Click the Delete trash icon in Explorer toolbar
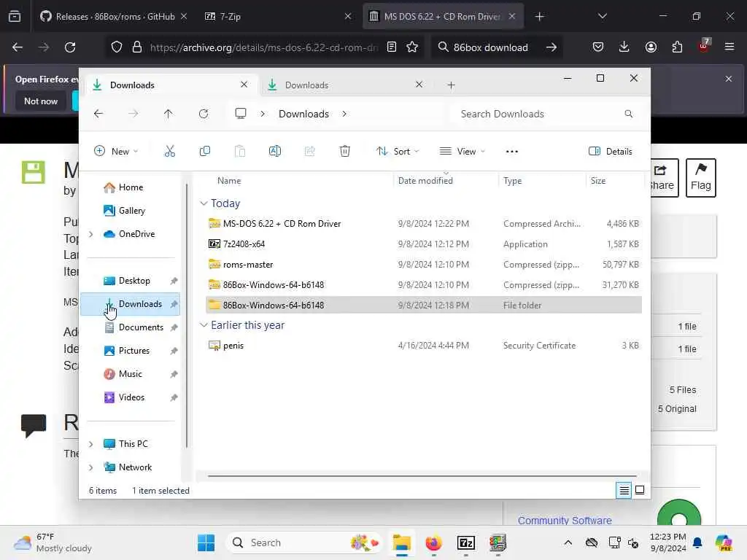Viewport: 747px width, 560px height. coord(345,152)
